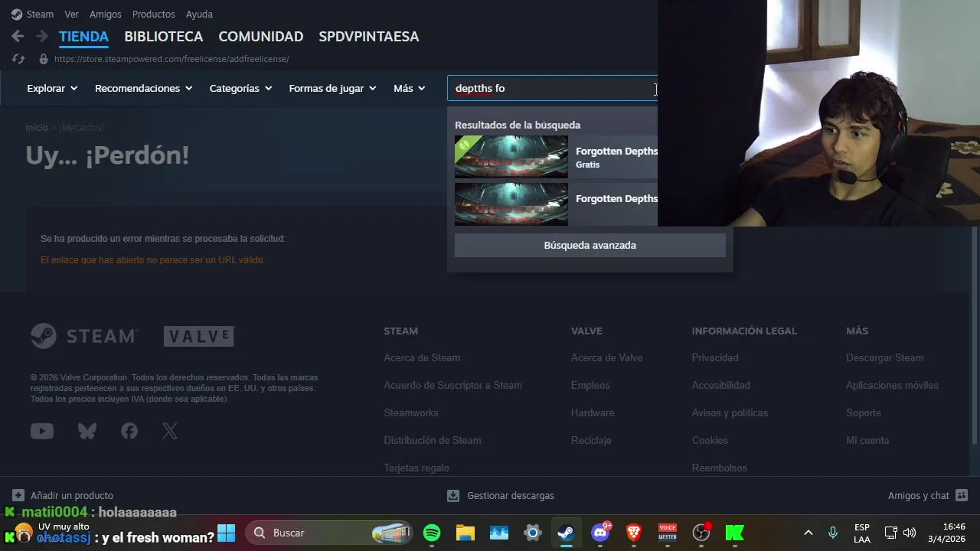
Task: Go forward with the right arrow
Action: 42,36
